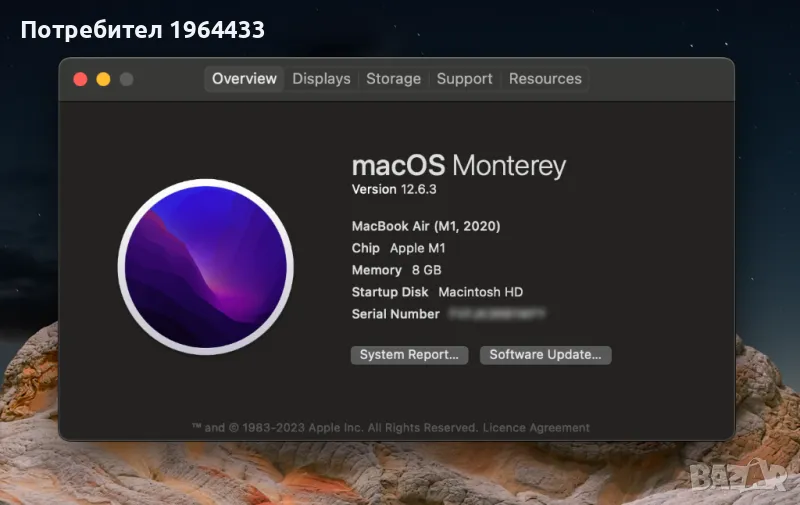This screenshot has width=800, height=505.
Task: Click the macOS Monterey title
Action: 458,165
